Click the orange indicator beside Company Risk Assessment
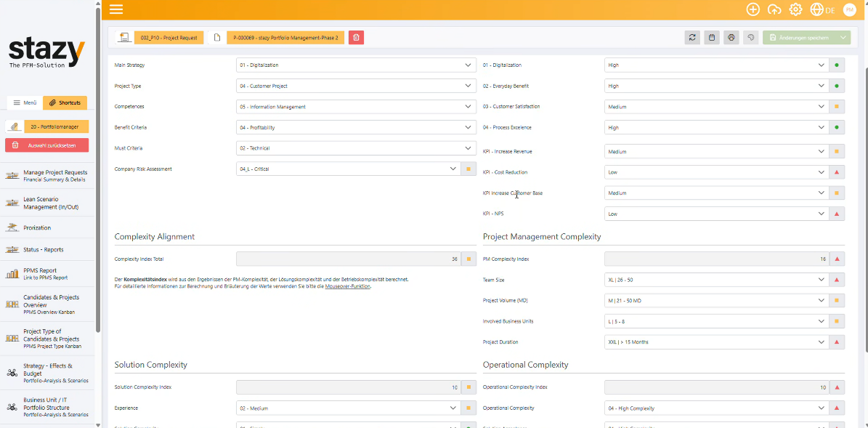This screenshot has width=868, height=428. 469,169
